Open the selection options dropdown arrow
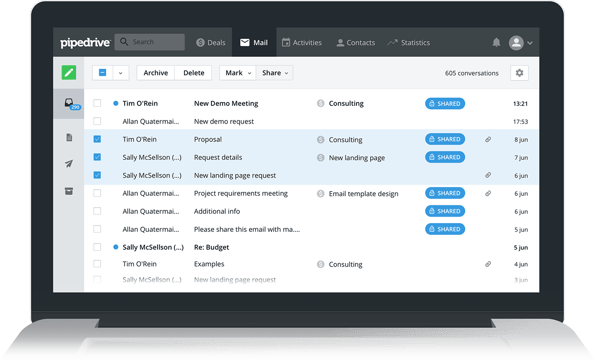This screenshot has height=360, width=595. [121, 73]
